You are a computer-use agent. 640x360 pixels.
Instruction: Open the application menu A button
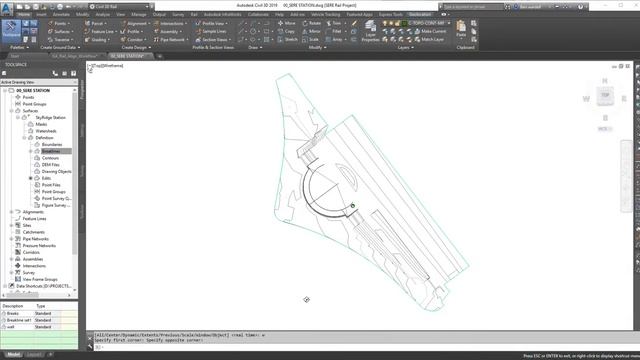tap(7, 8)
